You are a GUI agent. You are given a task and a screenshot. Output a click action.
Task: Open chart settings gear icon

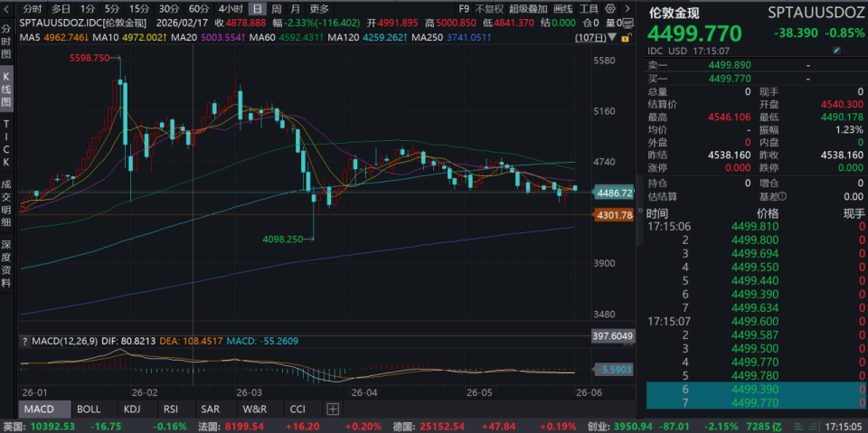[610, 8]
